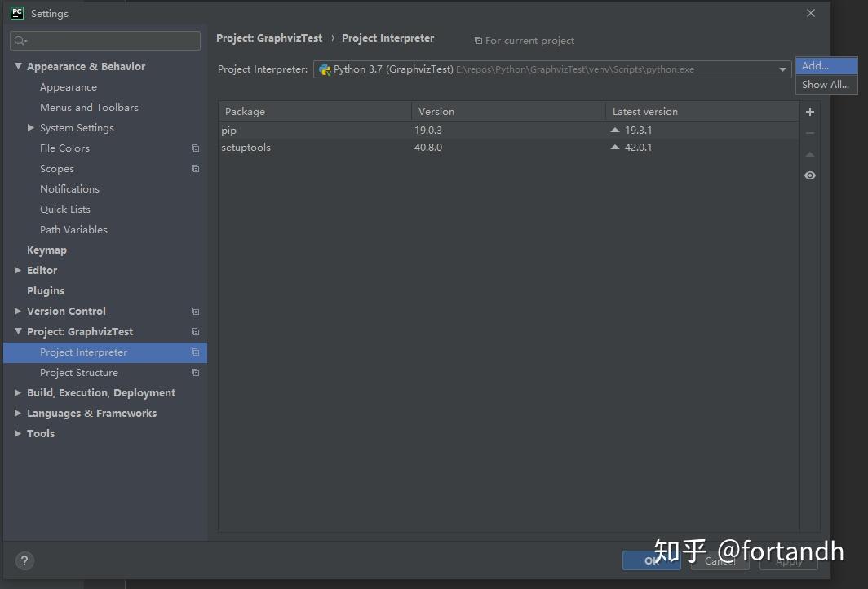Remove selected package with the minus icon
This screenshot has height=589, width=868.
pyautogui.click(x=809, y=131)
